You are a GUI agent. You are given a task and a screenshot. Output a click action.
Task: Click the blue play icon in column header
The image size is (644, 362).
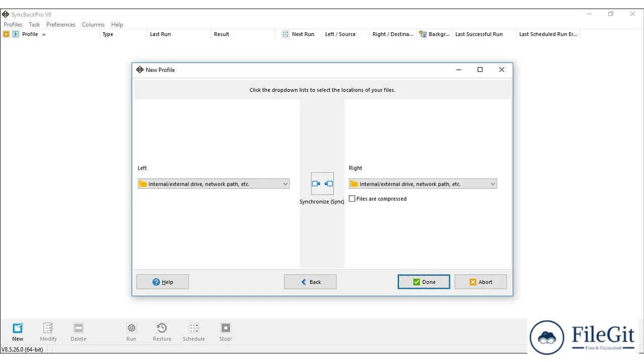(16, 34)
